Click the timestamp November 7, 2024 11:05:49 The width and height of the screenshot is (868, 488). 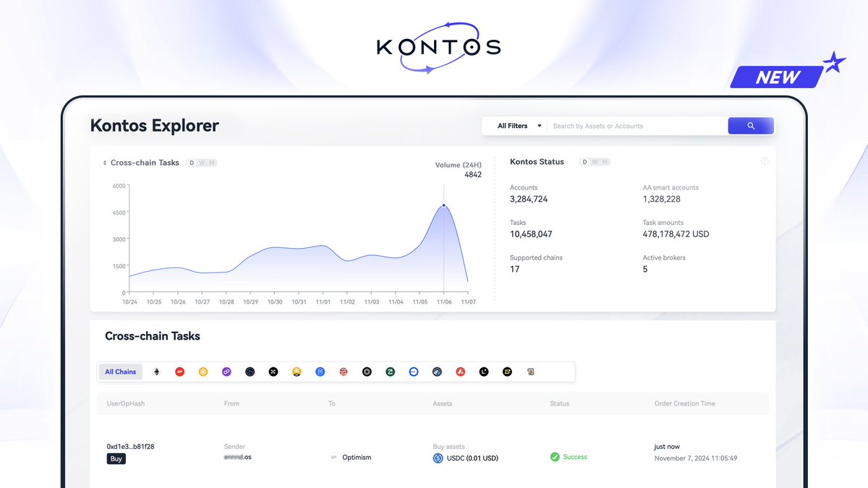(696, 458)
